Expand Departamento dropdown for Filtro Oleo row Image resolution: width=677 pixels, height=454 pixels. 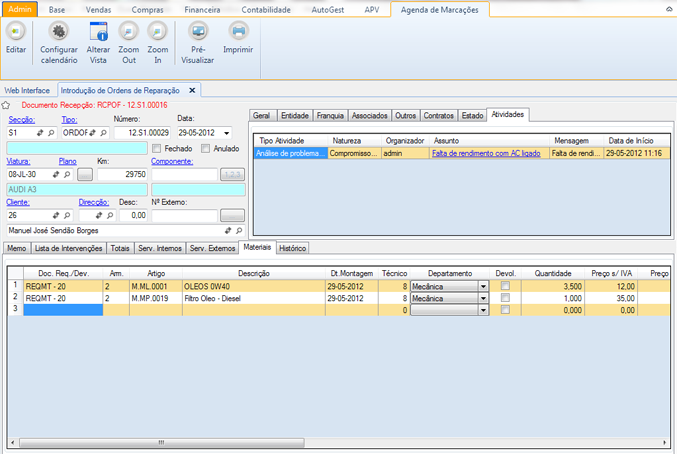(x=483, y=297)
